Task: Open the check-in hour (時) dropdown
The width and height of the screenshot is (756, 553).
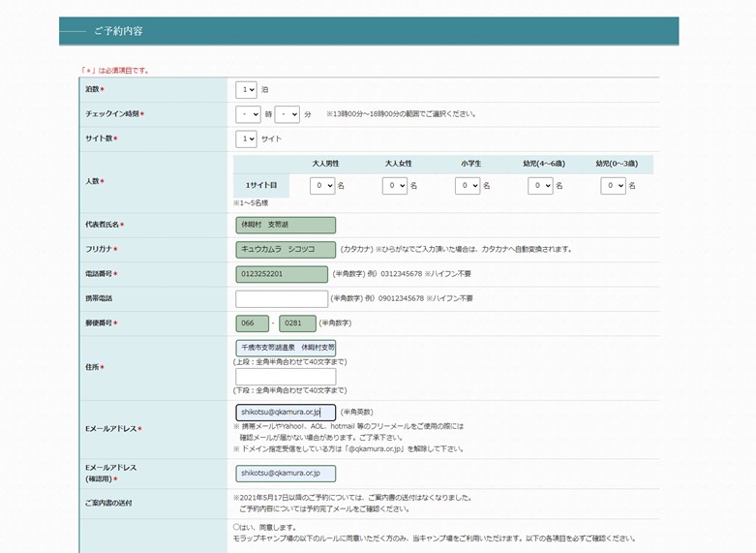Action: [248, 114]
